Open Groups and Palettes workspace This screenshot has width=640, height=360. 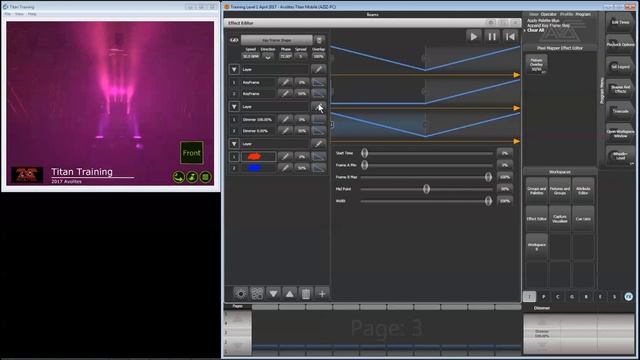(x=536, y=191)
